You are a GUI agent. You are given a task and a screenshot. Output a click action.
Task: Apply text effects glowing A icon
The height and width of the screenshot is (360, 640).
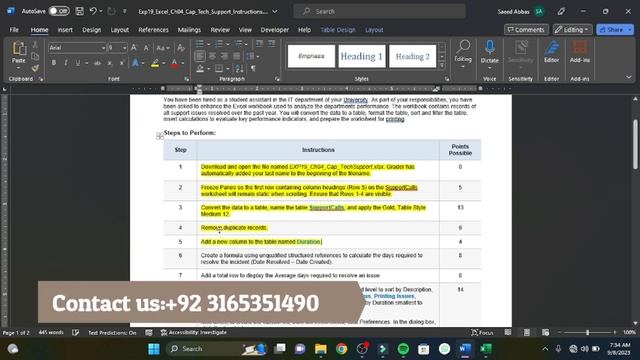(135, 63)
